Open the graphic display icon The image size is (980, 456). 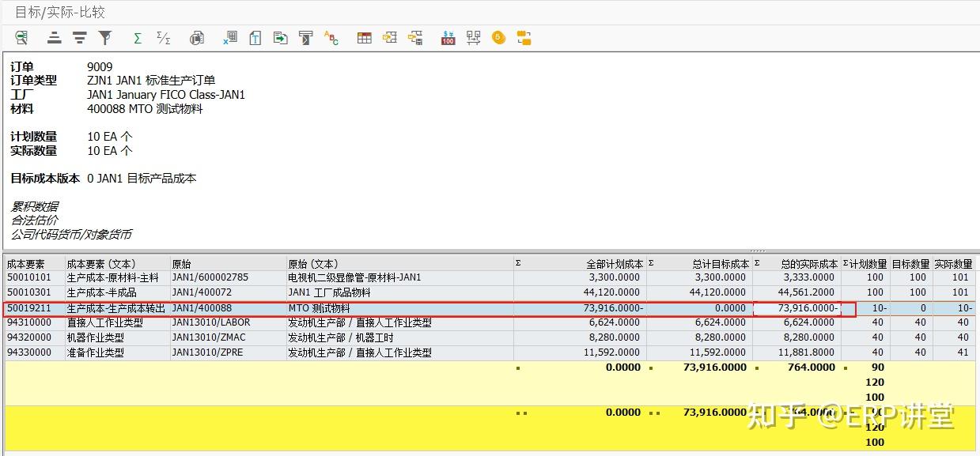[196, 37]
